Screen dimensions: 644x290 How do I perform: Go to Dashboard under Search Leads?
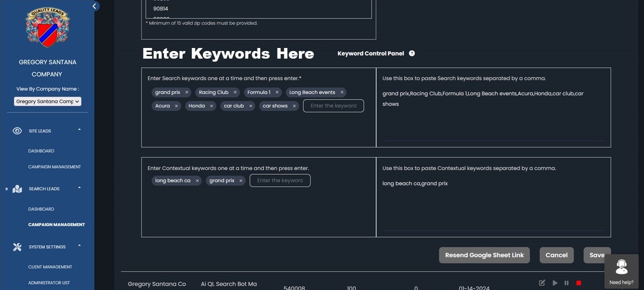[41, 209]
